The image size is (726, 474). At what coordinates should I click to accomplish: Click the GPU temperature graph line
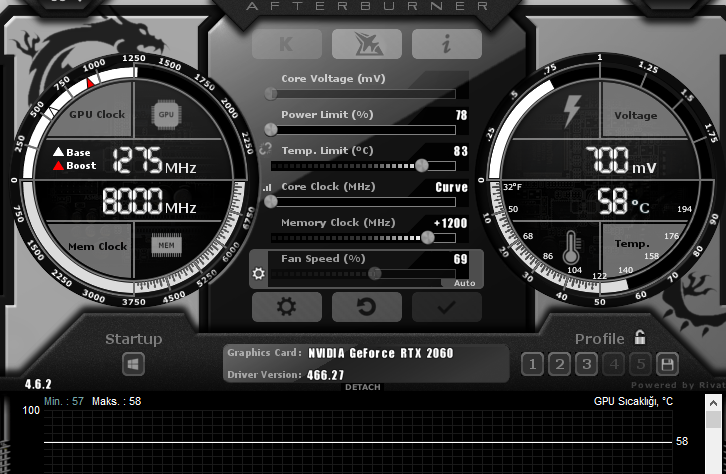click(x=357, y=443)
